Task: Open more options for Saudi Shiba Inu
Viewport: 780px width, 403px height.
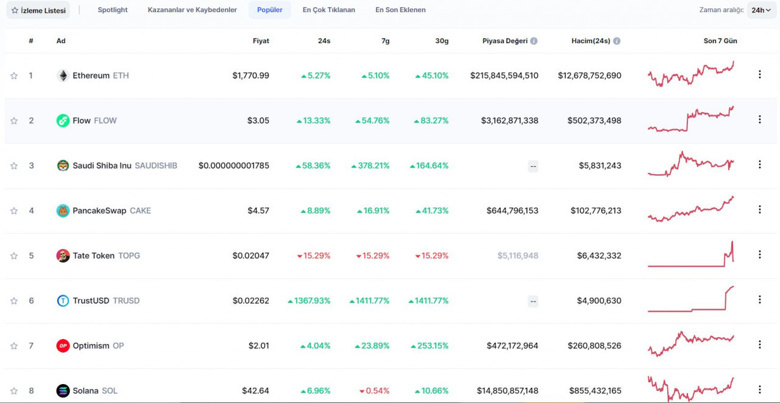Action: click(x=760, y=164)
